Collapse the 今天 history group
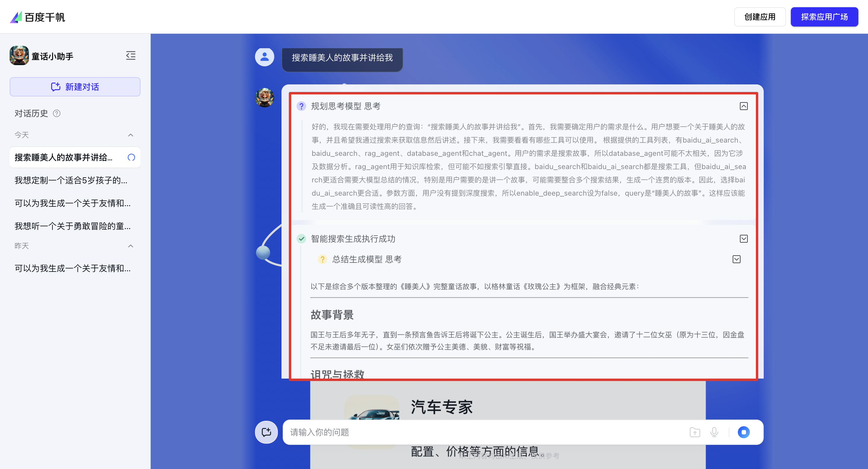Viewport: 868px width, 469px height. [x=131, y=135]
